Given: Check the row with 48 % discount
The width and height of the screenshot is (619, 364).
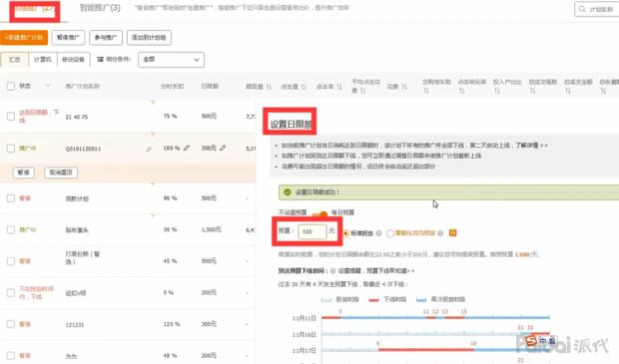Looking at the screenshot, I should tap(11, 355).
